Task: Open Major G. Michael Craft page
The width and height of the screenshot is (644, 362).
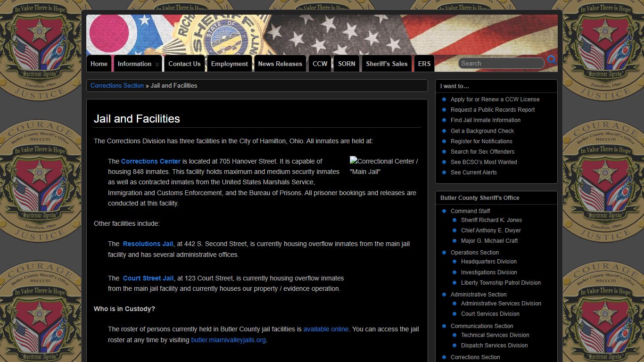Action: coord(489,241)
